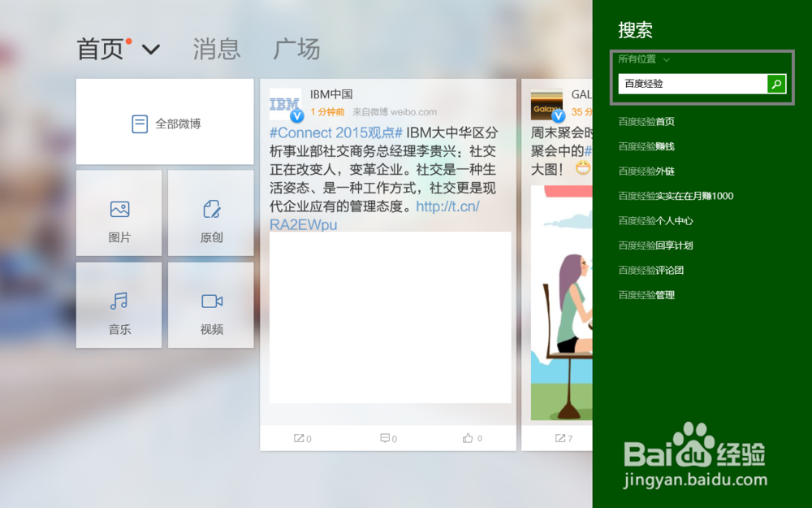Repost the Galaxy post with 7 reposts

[x=564, y=439]
